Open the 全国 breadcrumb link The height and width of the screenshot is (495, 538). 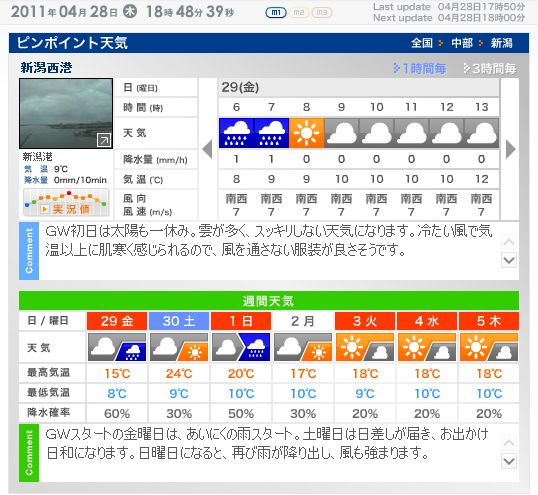[422, 43]
